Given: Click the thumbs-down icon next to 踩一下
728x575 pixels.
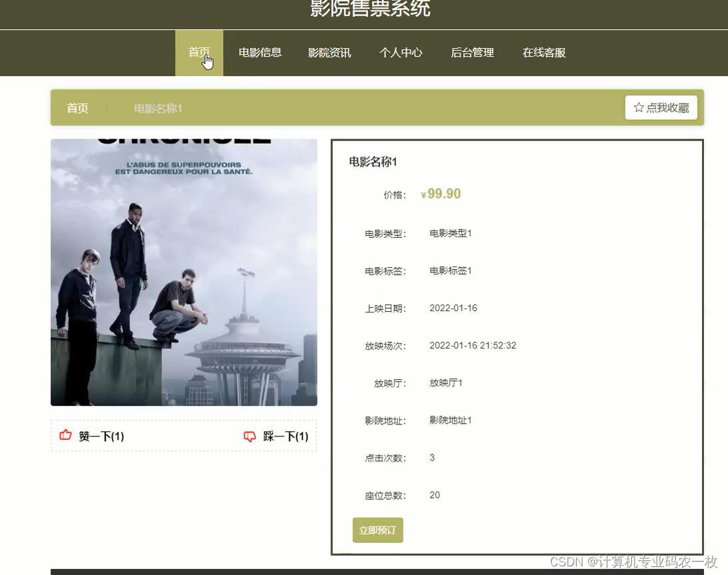Looking at the screenshot, I should 250,436.
